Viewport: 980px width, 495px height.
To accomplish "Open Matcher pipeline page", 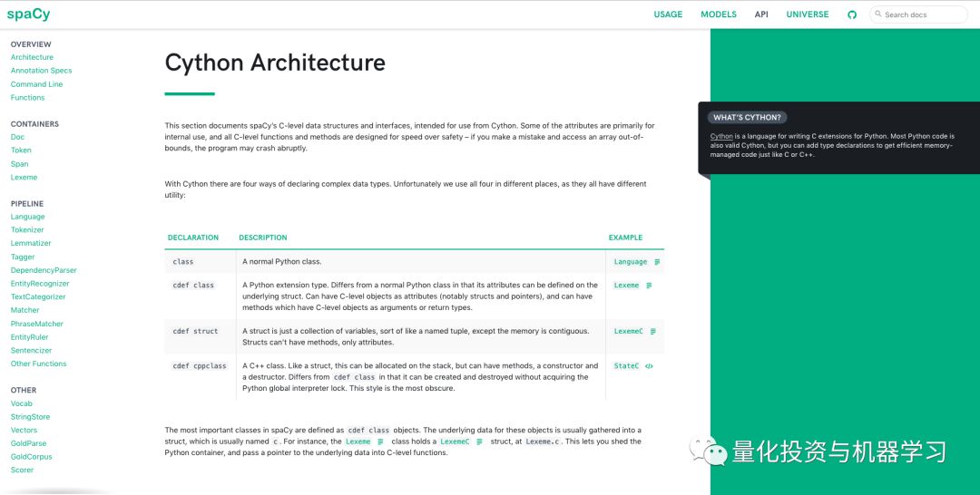I will (25, 310).
